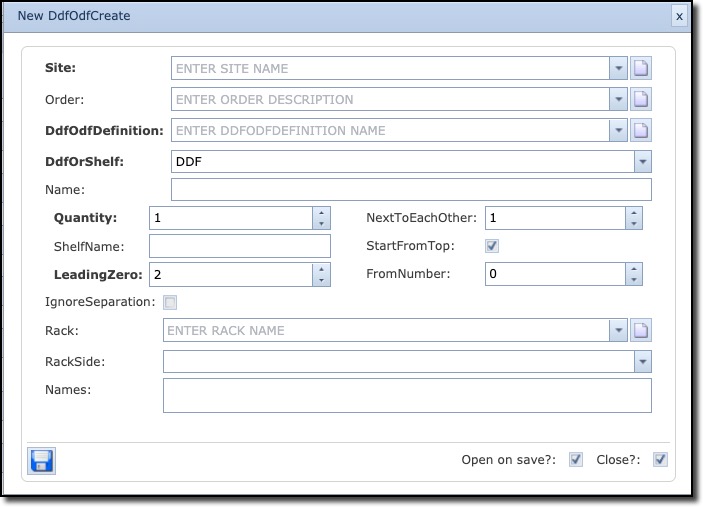703x507 pixels.
Task: Increase the Quantity value with up arrow
Action: point(320,212)
